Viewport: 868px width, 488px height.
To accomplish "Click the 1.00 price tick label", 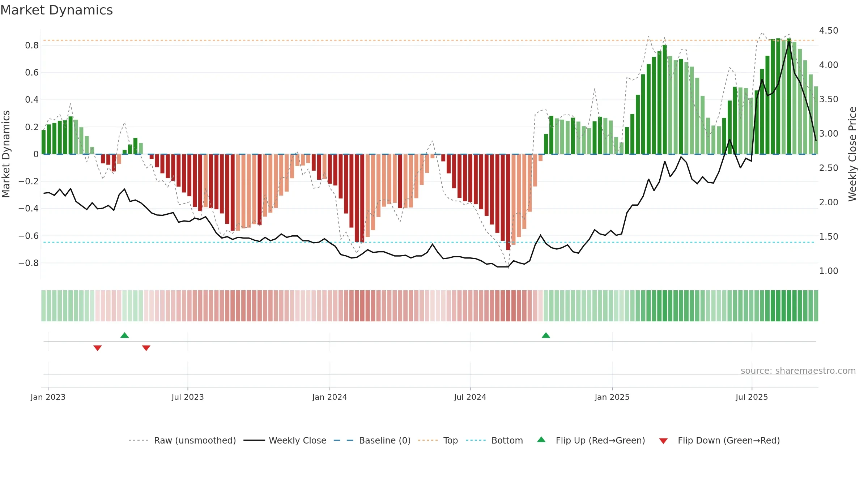I will tap(829, 271).
